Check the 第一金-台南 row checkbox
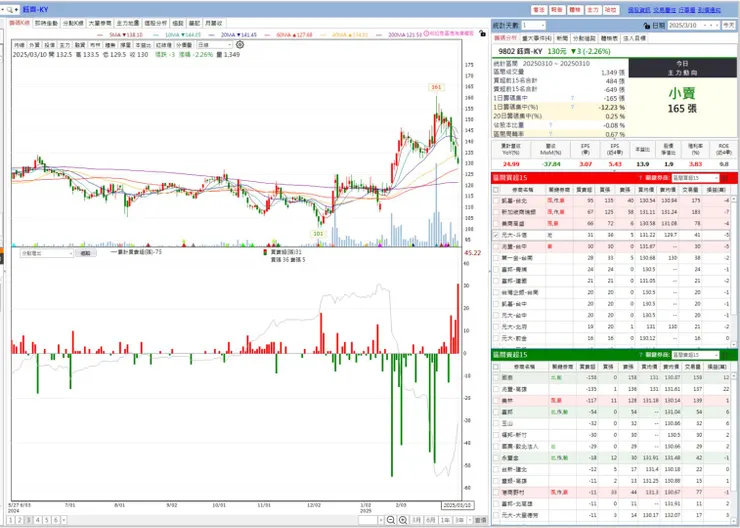The image size is (740, 528). tap(496, 258)
